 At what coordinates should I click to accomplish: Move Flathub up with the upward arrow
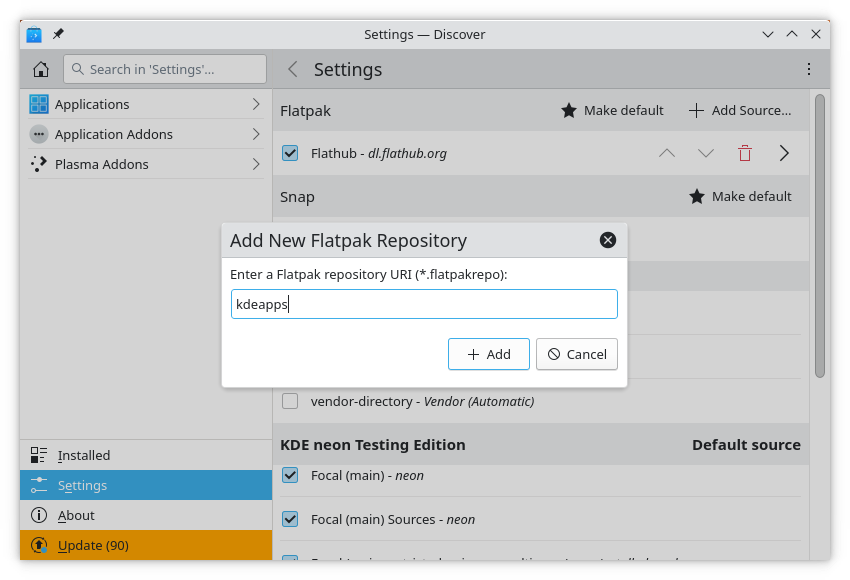666,153
